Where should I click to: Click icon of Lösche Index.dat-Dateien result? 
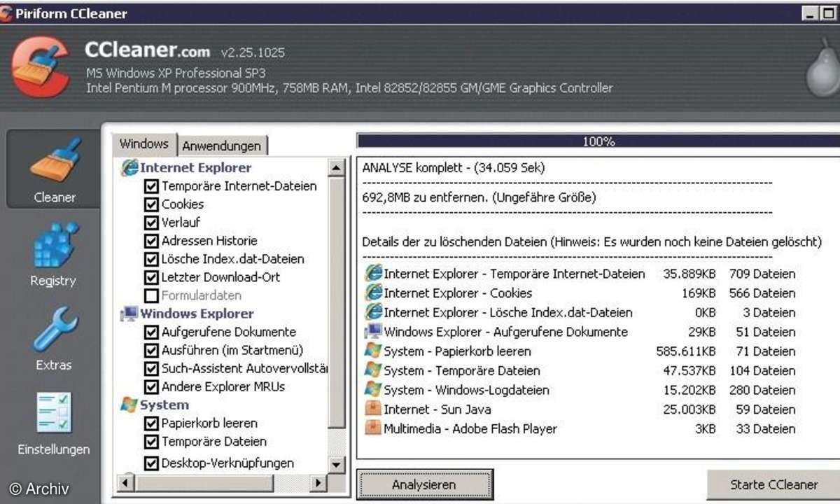tap(373, 312)
